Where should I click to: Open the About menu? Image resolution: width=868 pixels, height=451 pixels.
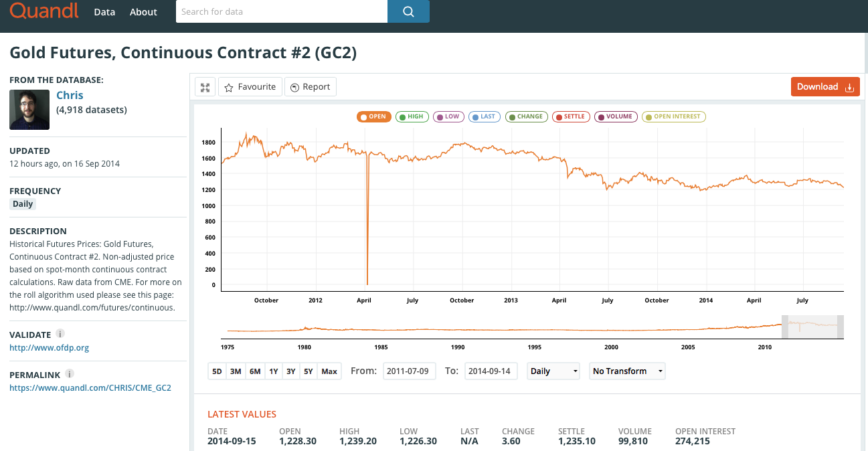[143, 12]
